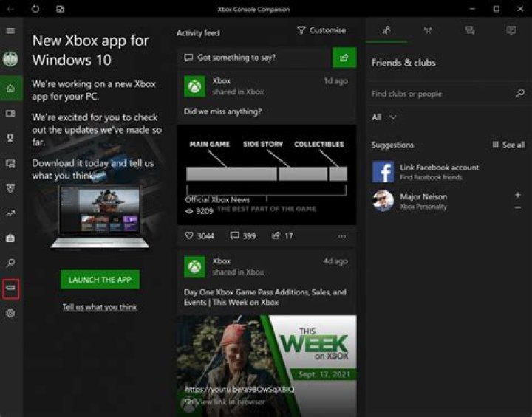Open Settings gear in sidebar
Screen dimensions: 532x417
[10, 313]
